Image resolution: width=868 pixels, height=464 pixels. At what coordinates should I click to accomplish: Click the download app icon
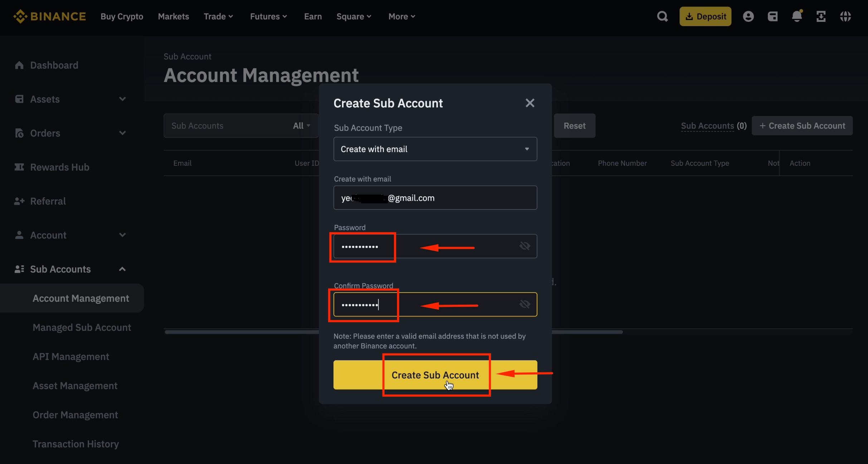click(x=821, y=16)
